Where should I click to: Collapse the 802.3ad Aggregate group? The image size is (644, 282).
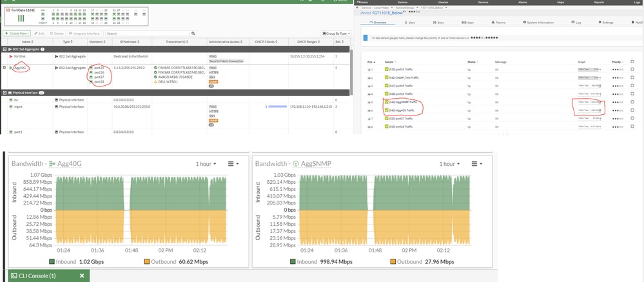[4, 49]
